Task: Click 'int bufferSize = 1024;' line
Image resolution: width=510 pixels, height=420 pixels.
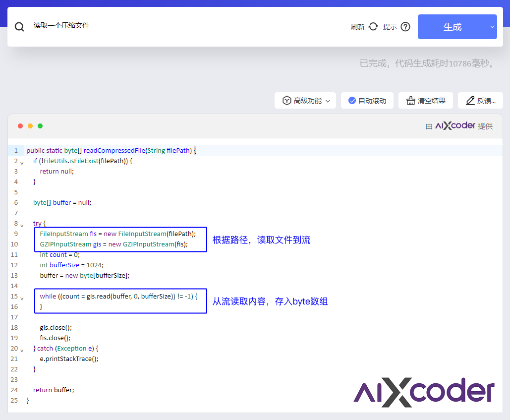Action: coord(71,265)
